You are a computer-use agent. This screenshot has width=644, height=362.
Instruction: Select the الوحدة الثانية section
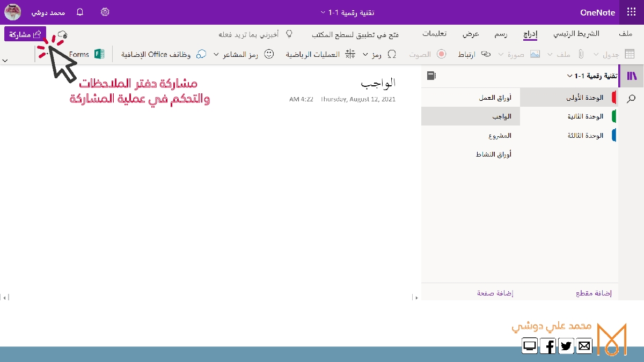[586, 116]
